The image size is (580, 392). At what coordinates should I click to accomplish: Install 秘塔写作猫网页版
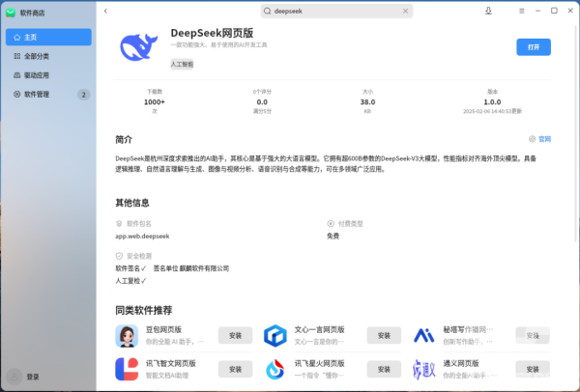533,335
